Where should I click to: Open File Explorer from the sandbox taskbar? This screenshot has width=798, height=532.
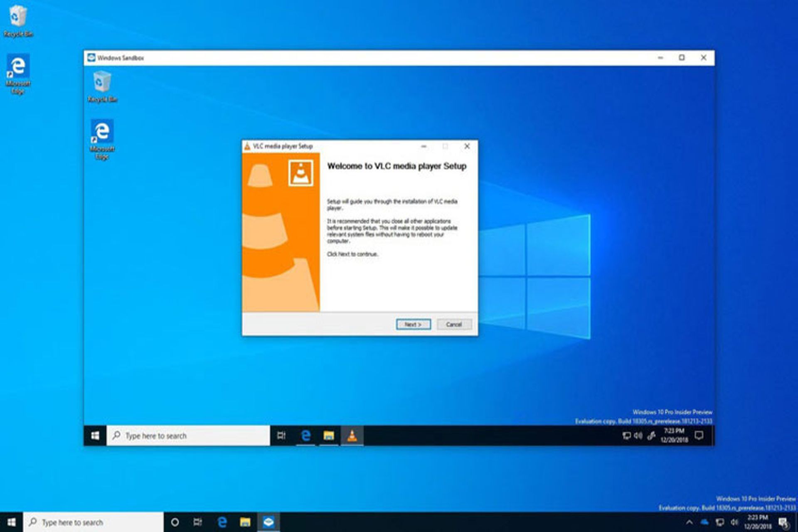coord(328,436)
